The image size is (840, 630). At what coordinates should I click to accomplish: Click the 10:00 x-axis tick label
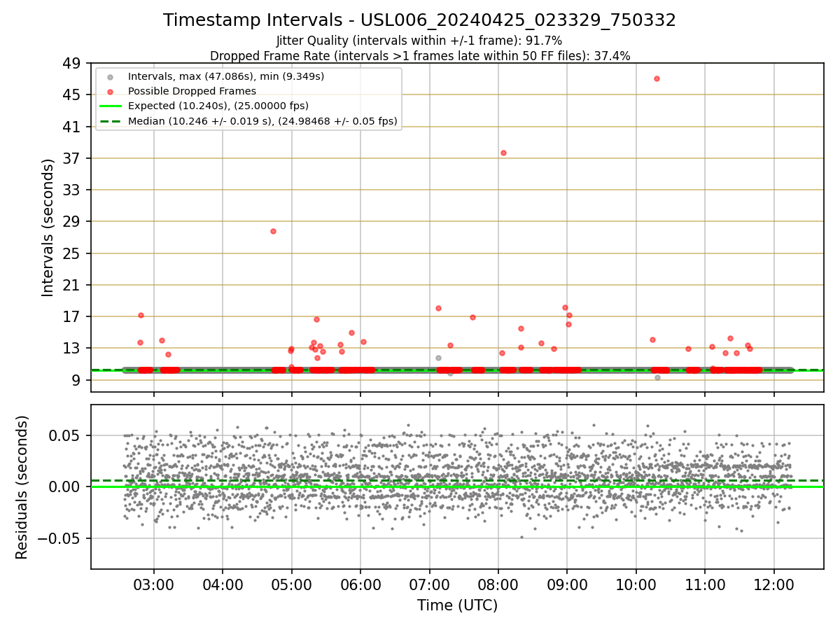click(x=636, y=586)
